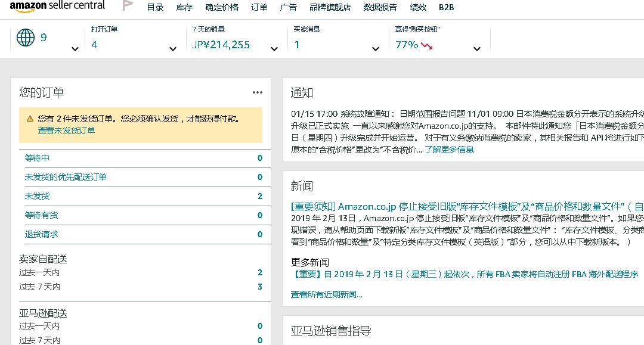The height and width of the screenshot is (345, 644).
Task: Open the 品牌旗舰店 menu
Action: pyautogui.click(x=330, y=7)
